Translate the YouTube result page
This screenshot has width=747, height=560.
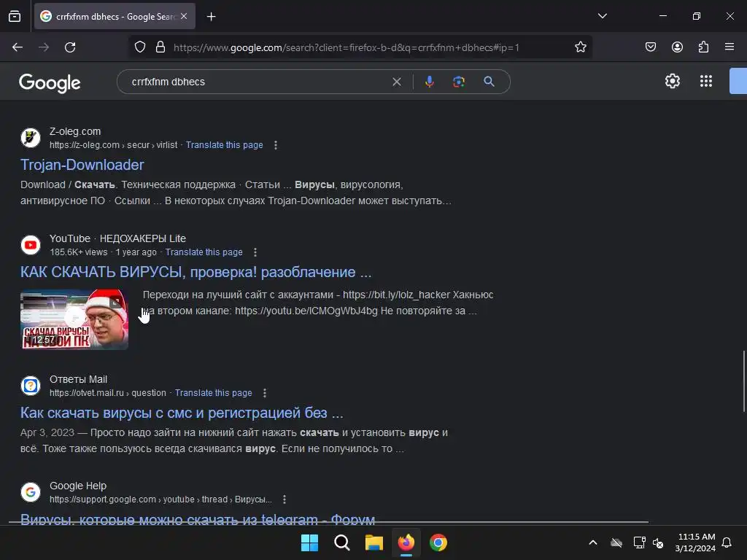point(204,252)
